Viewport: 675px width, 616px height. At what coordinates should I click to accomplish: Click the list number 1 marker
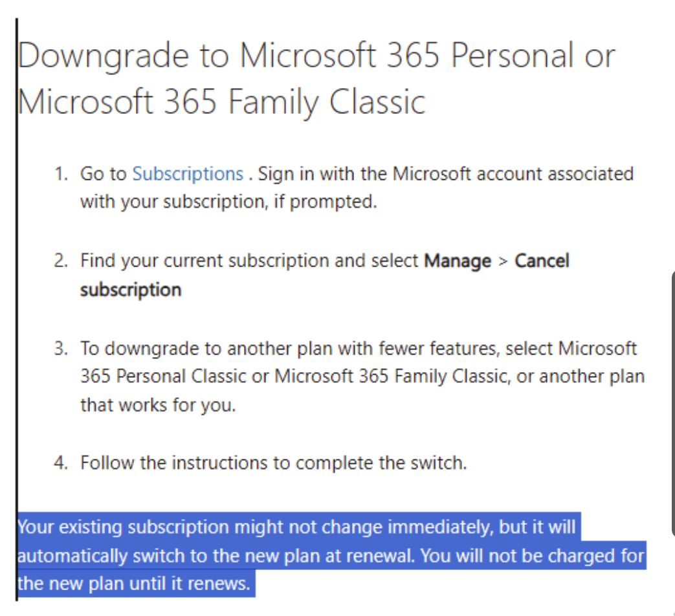pyautogui.click(x=61, y=174)
